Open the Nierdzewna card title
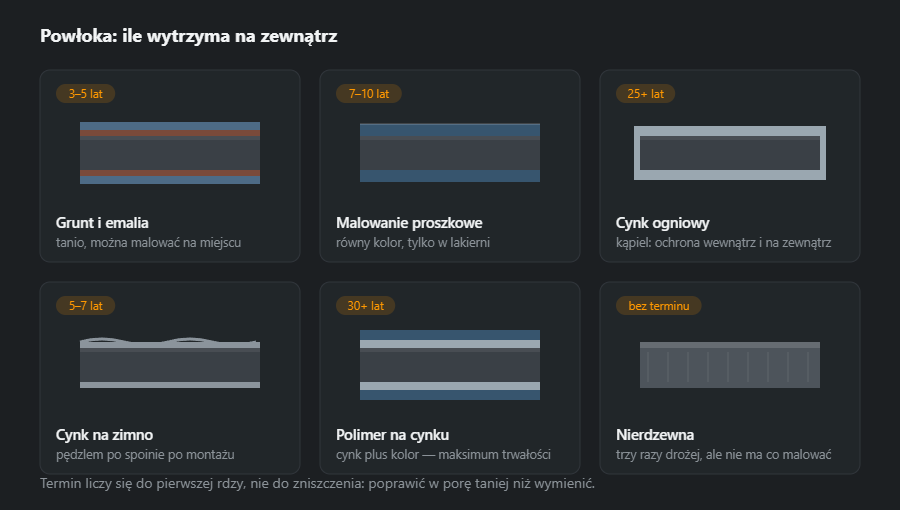Screen dimensions: 900x510 (x=655, y=435)
